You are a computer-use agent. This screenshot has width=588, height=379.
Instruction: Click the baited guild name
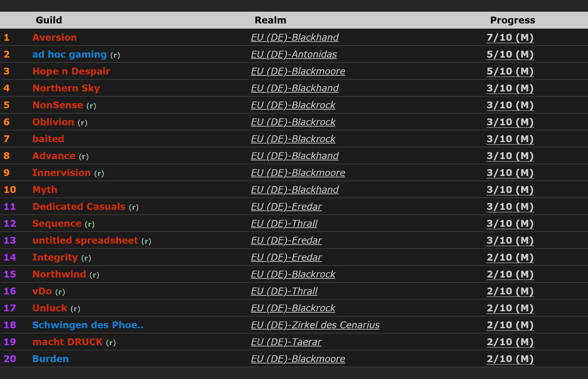48,139
